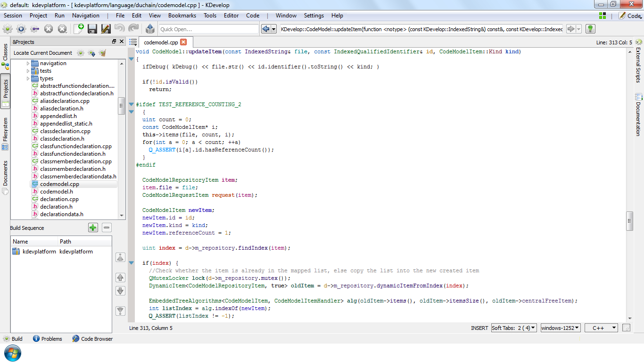Click the gear icon beside Locate Current Document

(81, 53)
